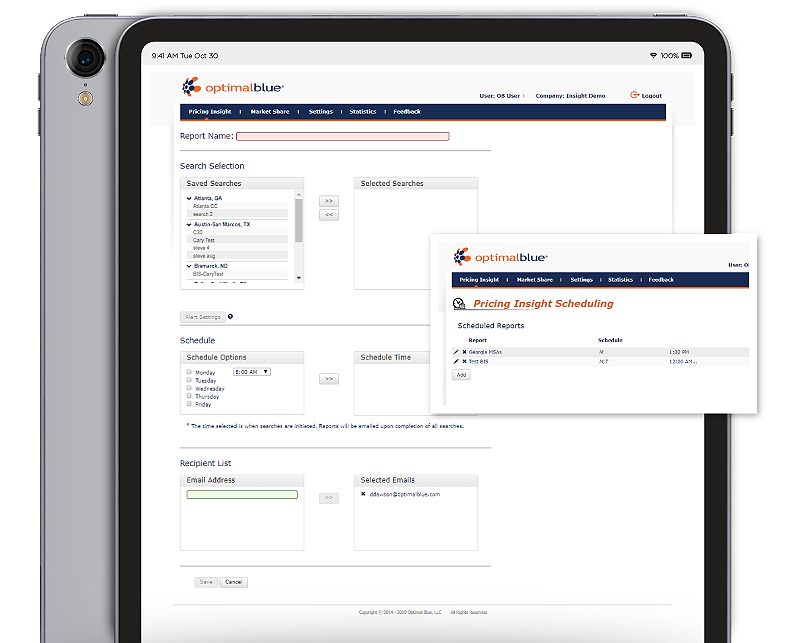
Task: Click the Logout link
Action: coord(651,96)
